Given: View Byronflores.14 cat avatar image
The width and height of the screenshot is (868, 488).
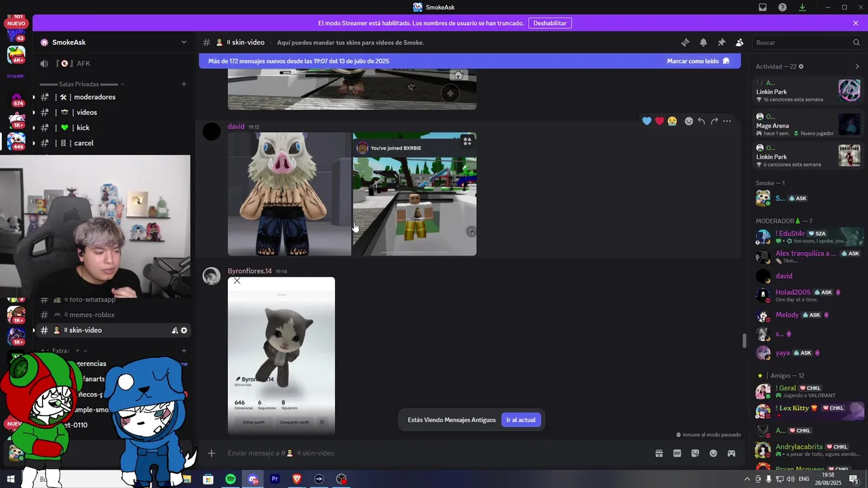Looking at the screenshot, I should [x=281, y=356].
